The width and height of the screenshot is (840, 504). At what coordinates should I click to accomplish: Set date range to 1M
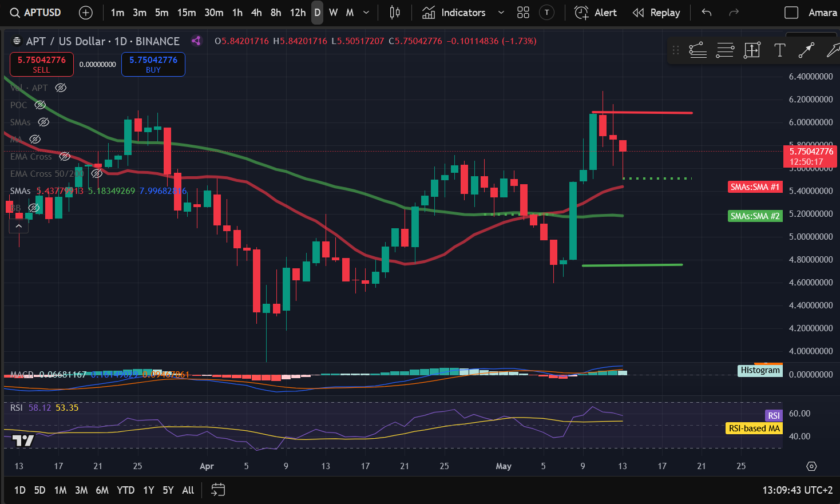point(61,490)
